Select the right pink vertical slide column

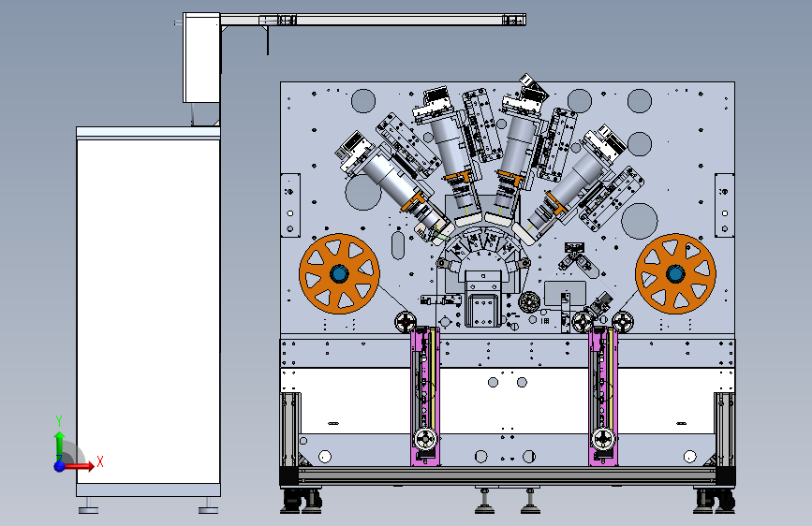click(603, 397)
